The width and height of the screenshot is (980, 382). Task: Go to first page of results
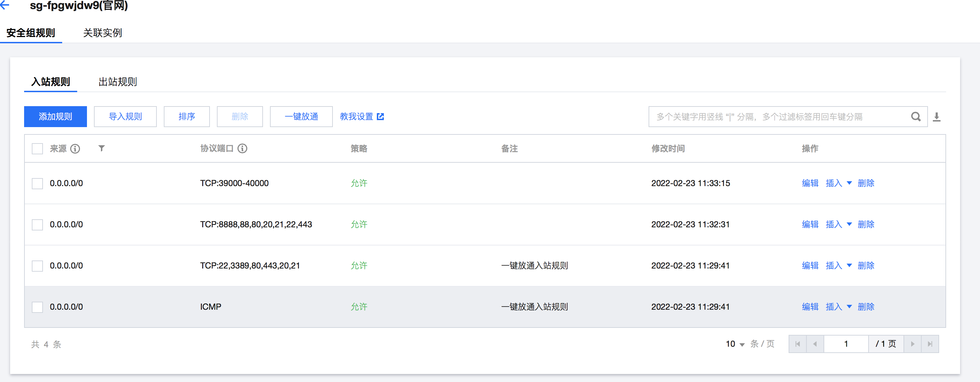[798, 344]
